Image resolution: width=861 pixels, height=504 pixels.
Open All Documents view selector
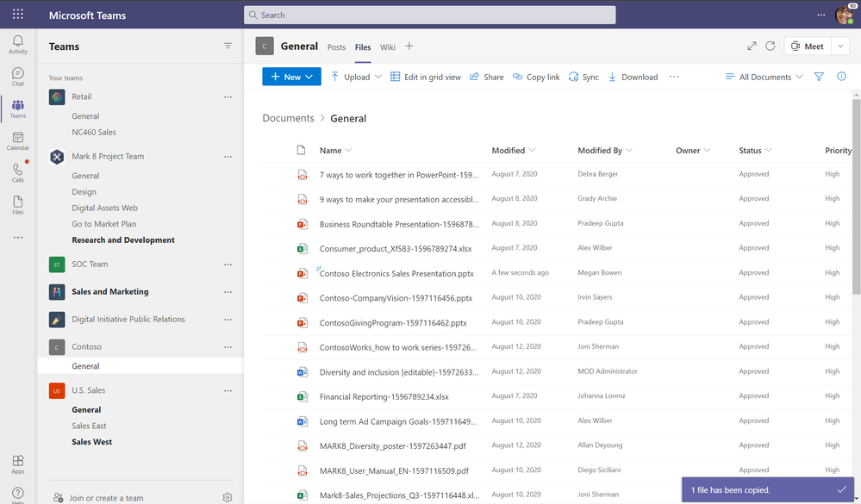click(x=764, y=77)
